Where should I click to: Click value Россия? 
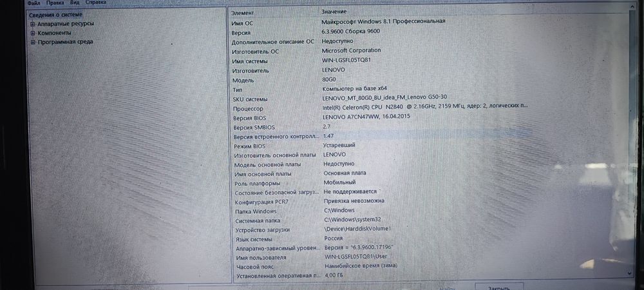(334, 238)
